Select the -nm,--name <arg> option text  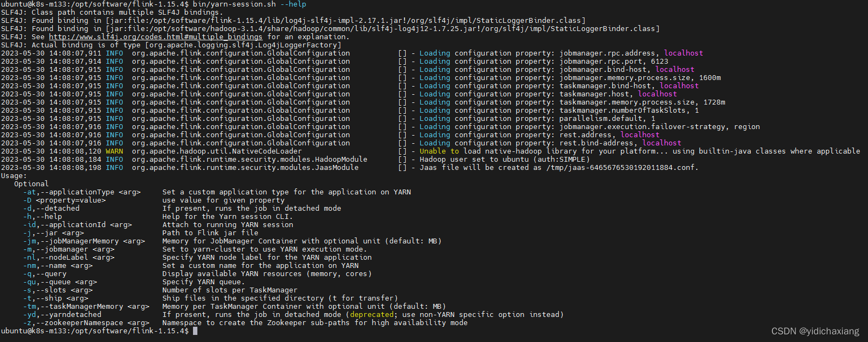coord(58,266)
